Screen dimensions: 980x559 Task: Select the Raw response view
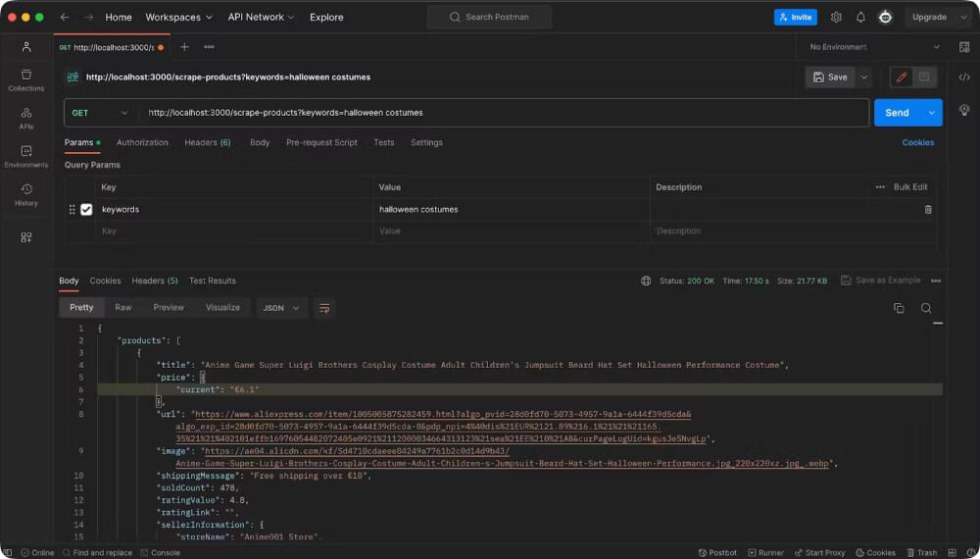pyautogui.click(x=123, y=308)
